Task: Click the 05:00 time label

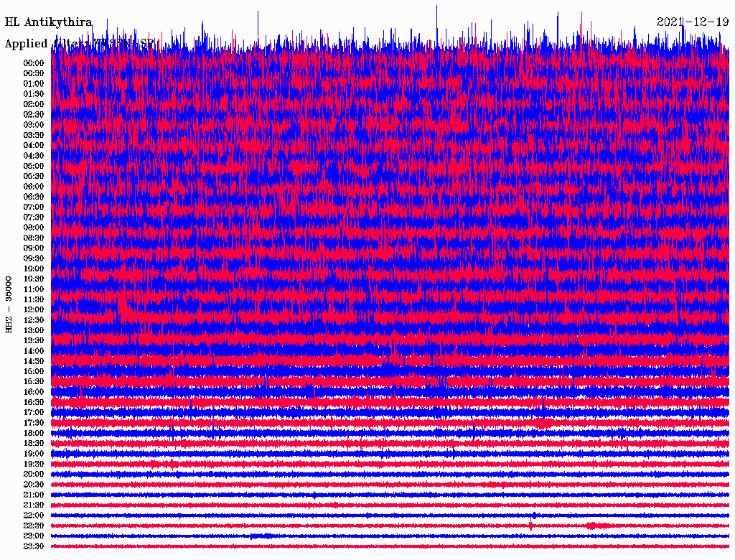Action: pyautogui.click(x=34, y=166)
